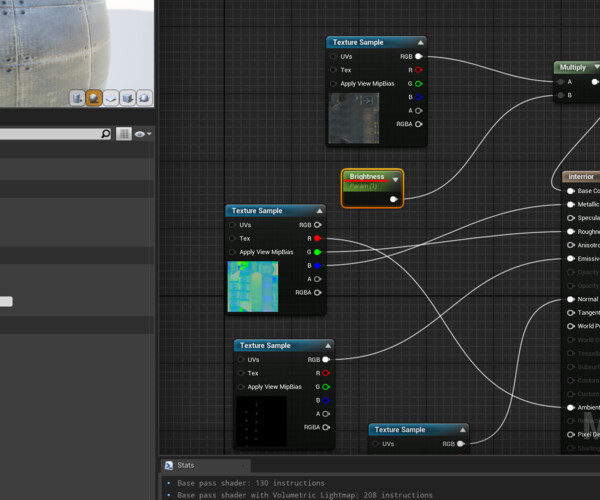Screen dimensions: 600x500
Task: Click Multiply node input pin A
Action: click(561, 82)
